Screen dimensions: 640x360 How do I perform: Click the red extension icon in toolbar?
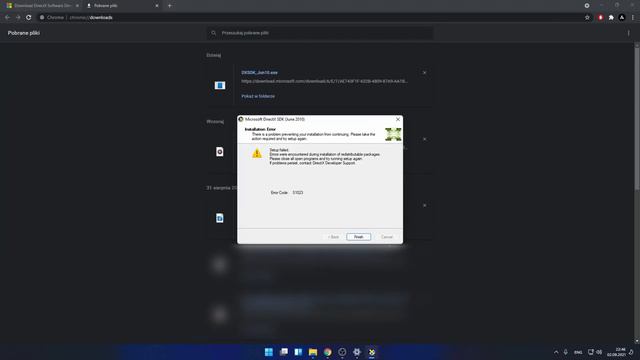click(x=600, y=18)
